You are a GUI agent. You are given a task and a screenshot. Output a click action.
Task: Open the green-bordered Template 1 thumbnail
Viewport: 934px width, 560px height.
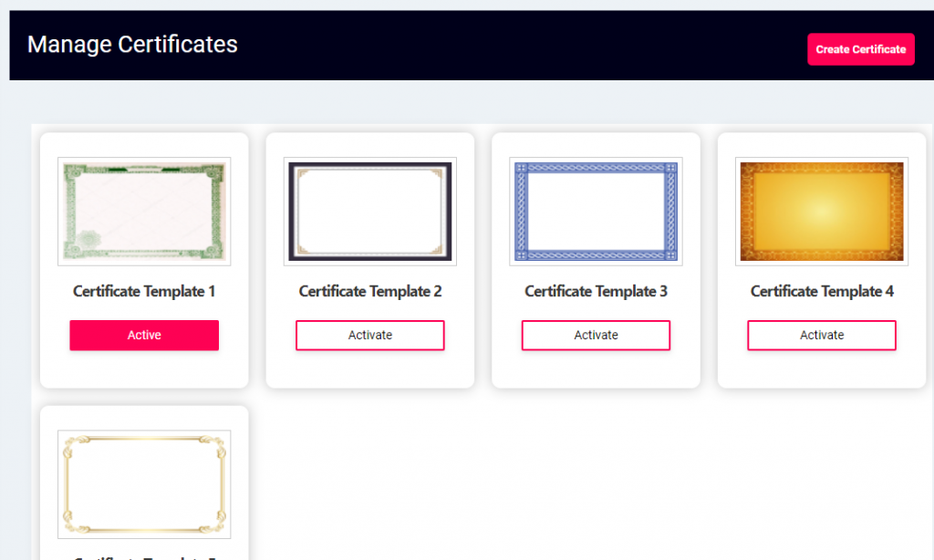click(144, 212)
